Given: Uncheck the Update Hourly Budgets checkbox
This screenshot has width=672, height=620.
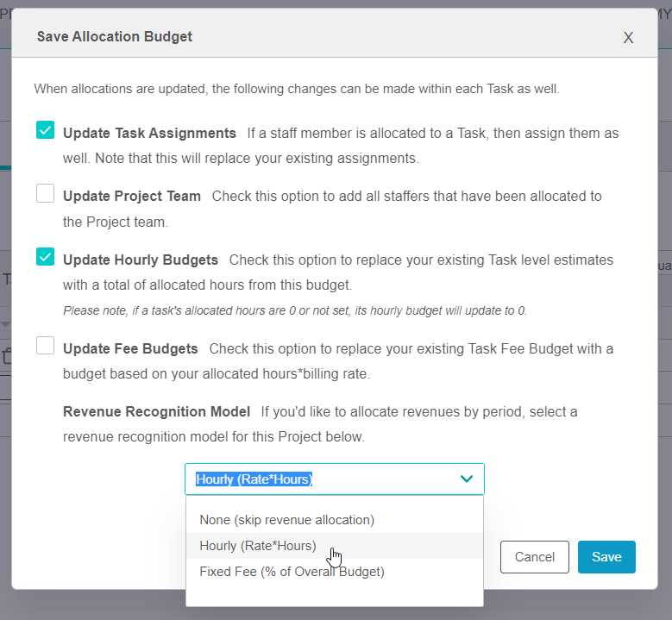Looking at the screenshot, I should point(46,257).
